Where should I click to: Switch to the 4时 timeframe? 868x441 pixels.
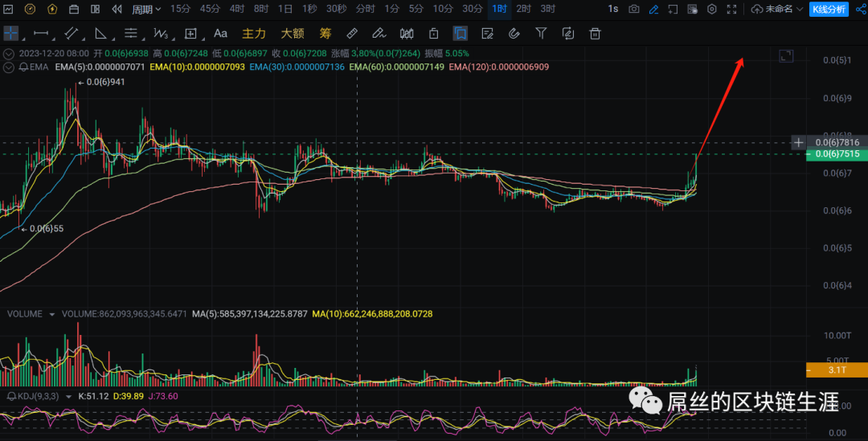click(237, 10)
